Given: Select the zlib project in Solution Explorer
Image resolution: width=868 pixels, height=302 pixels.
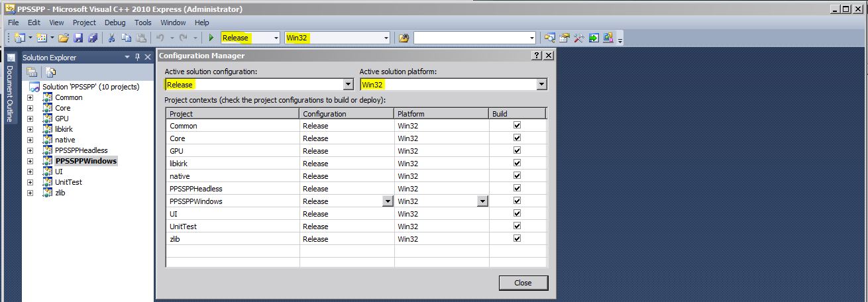Looking at the screenshot, I should pos(60,193).
